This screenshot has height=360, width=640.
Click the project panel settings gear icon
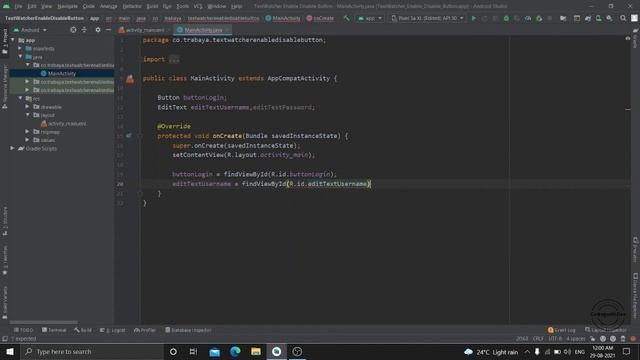coord(98,30)
